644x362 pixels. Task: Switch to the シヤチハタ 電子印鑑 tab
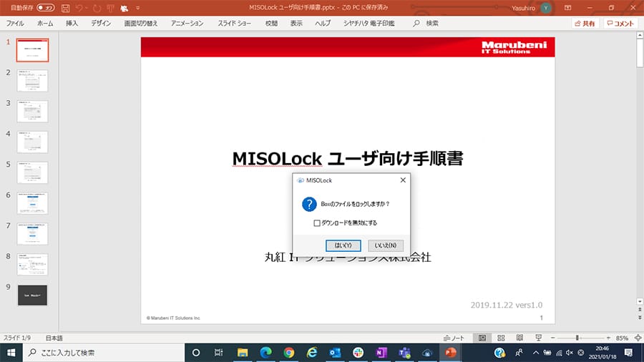pos(369,24)
